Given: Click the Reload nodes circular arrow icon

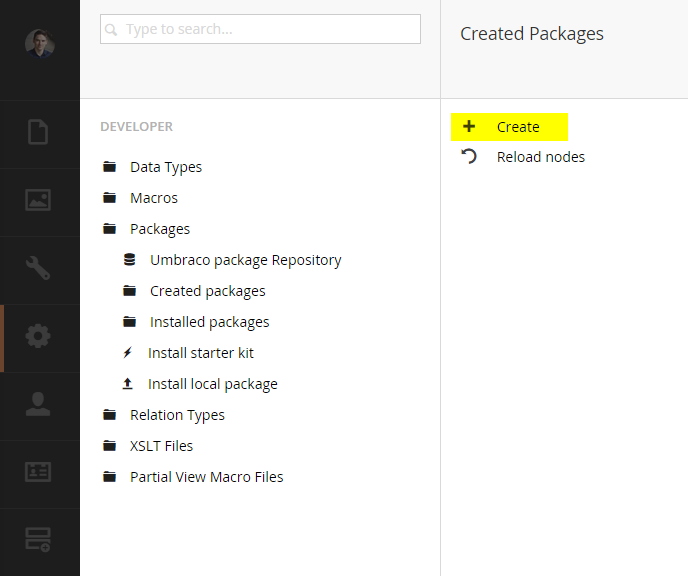Looking at the screenshot, I should click(x=469, y=157).
